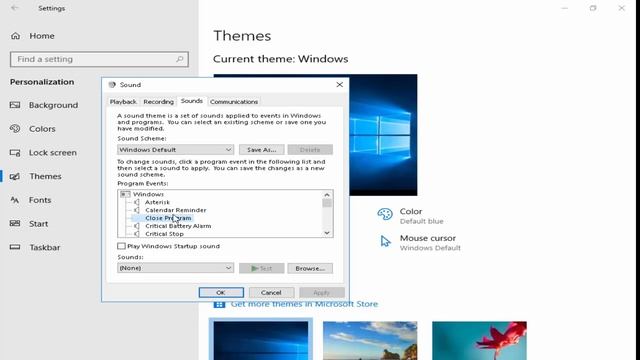Click the Save As... button
The width and height of the screenshot is (640, 360).
pos(262,150)
